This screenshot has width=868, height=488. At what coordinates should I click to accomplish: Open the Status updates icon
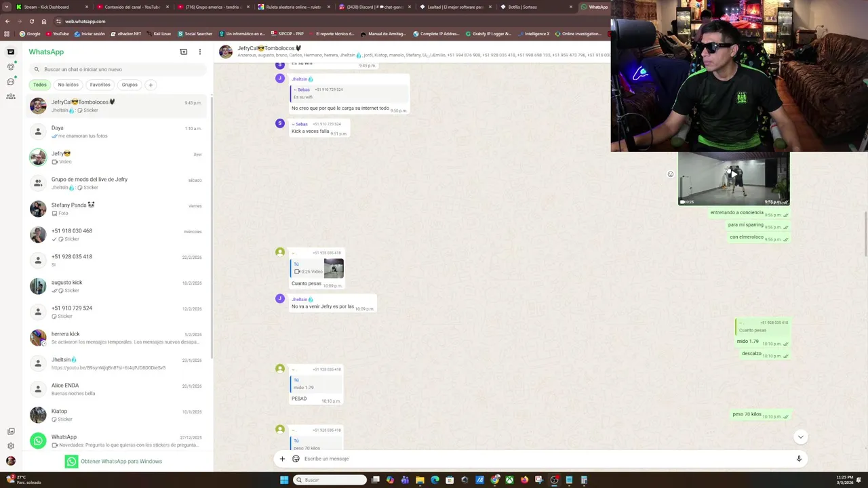[11, 66]
